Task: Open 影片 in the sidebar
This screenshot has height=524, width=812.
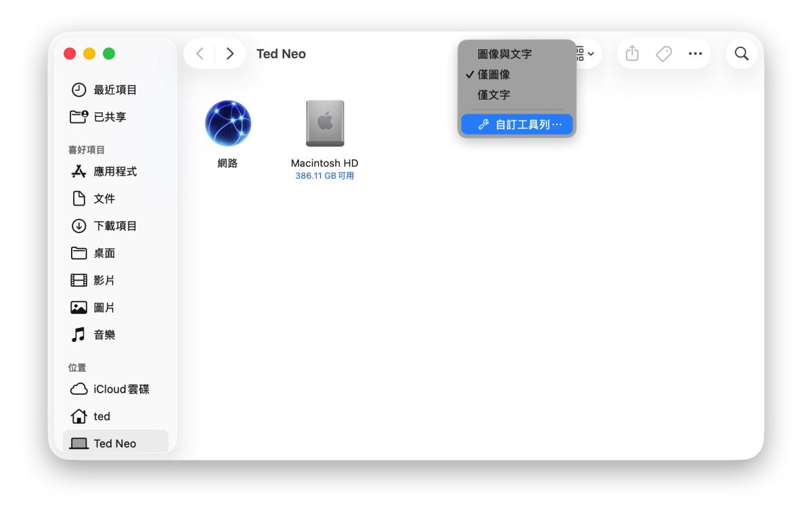Action: 116,280
